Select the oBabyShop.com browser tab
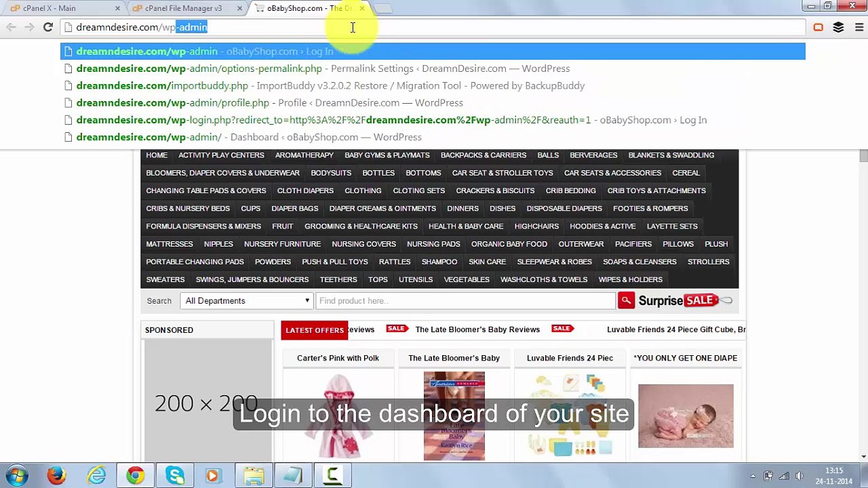Image resolution: width=868 pixels, height=488 pixels. pos(309,8)
